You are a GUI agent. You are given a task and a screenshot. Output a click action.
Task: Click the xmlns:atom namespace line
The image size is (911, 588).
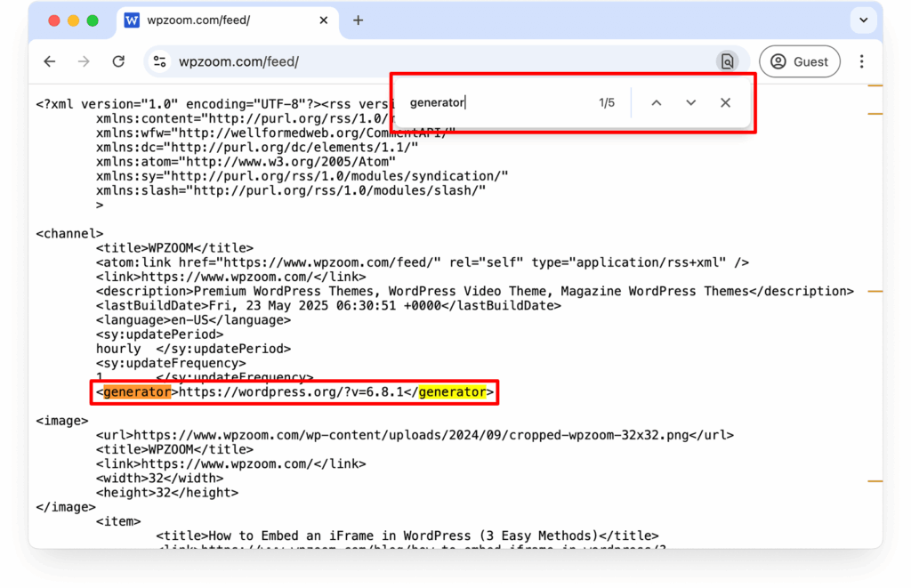(246, 162)
